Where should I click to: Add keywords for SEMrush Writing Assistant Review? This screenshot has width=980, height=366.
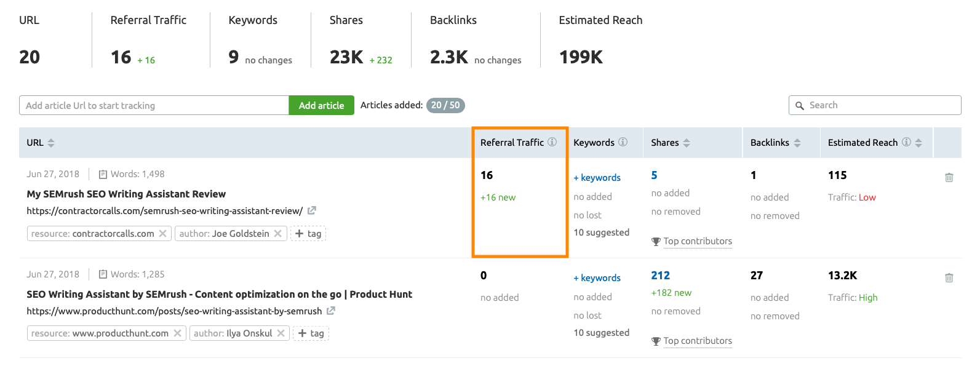pos(597,178)
